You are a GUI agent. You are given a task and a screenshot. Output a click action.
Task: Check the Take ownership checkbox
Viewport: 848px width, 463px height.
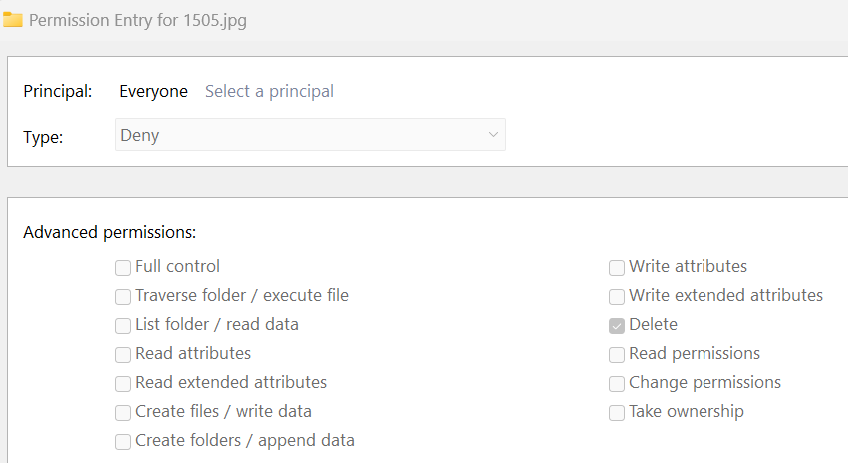point(617,413)
